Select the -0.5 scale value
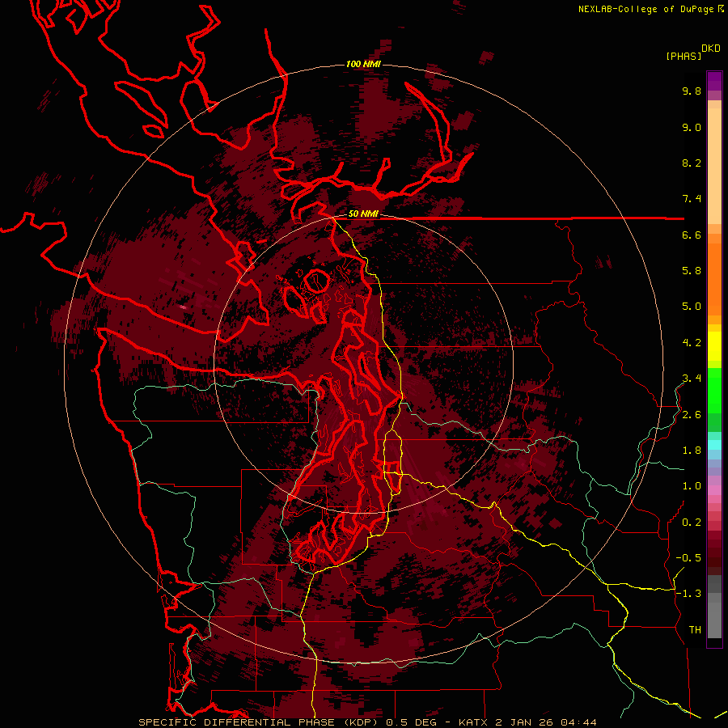This screenshot has height=728, width=728. (x=688, y=557)
